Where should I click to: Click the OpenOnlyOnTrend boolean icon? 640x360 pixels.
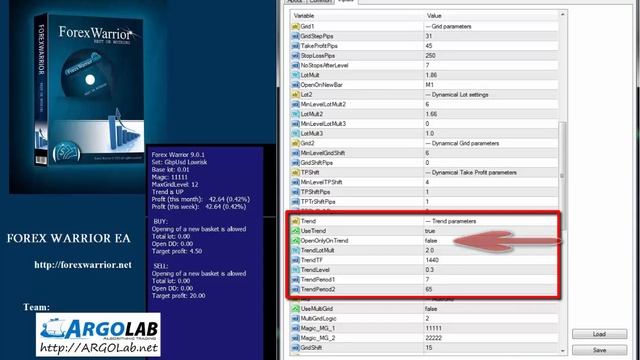pyautogui.click(x=295, y=241)
